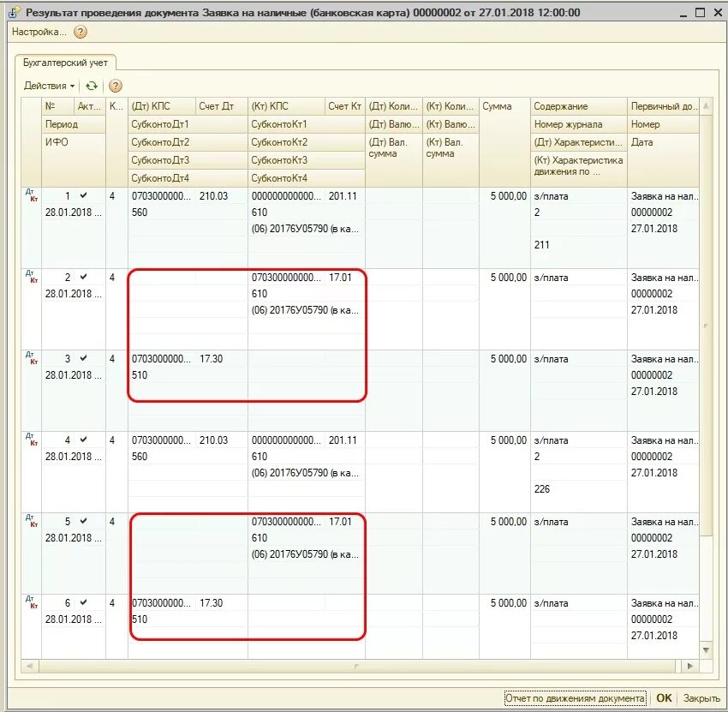Image resolution: width=728 pixels, height=712 pixels.
Task: Click 610 subconto in entry 5
Action: 259,538
